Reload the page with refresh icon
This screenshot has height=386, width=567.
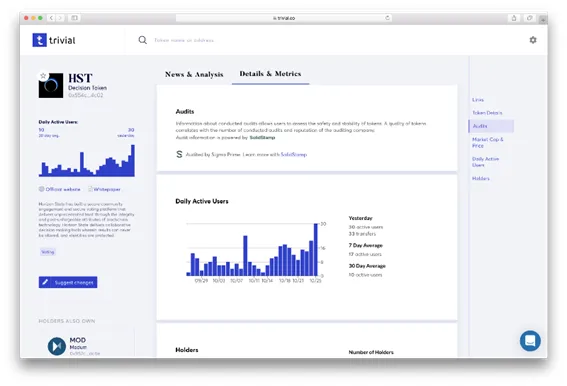point(387,18)
